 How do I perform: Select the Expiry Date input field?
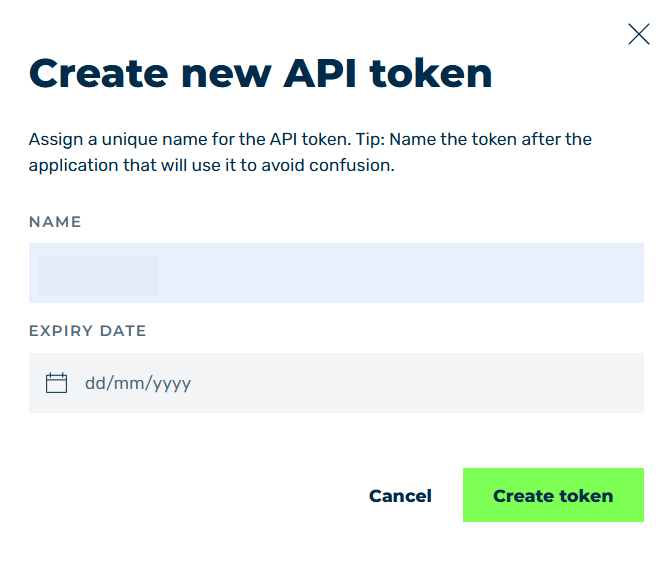click(x=336, y=383)
